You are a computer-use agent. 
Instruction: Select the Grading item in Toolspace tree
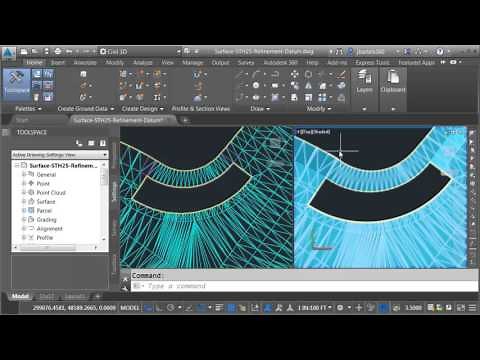46,219
